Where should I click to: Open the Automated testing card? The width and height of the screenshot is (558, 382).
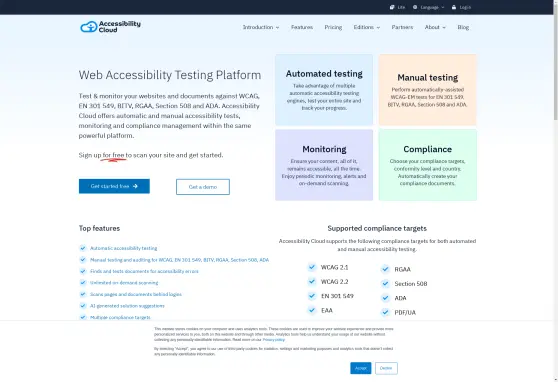(324, 90)
